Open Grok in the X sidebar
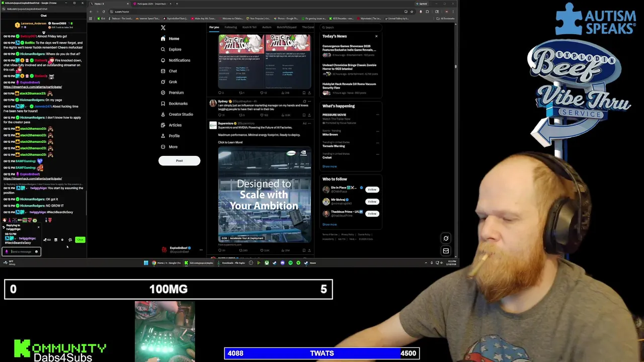Screen dimensions: 644x362 pyautogui.click(x=169, y=82)
